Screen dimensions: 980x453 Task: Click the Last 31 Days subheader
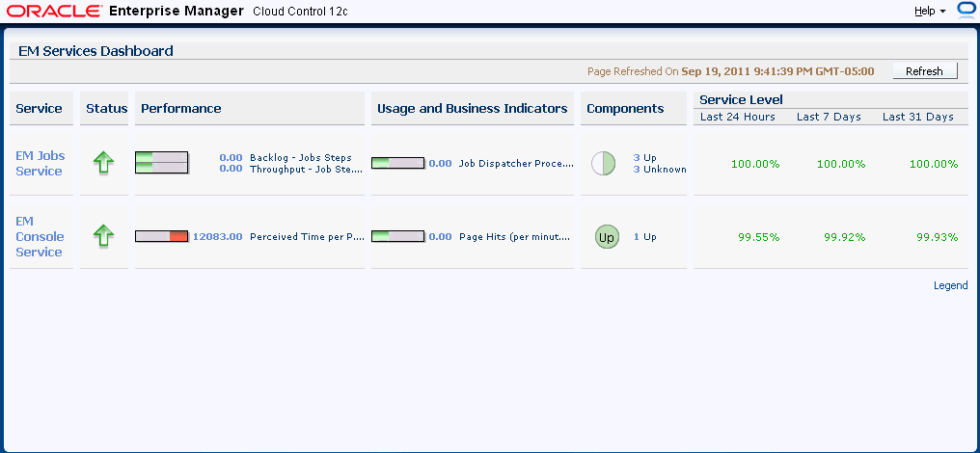918,117
